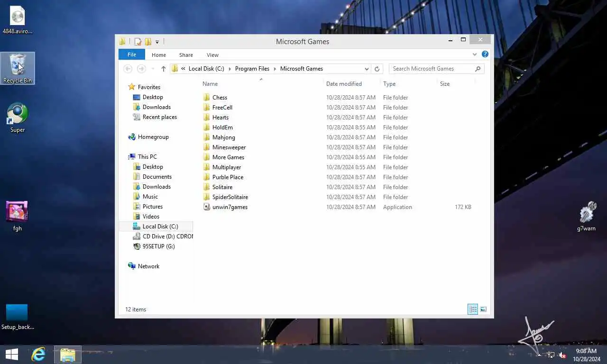This screenshot has height=364, width=607.
Task: Switch to large icons view
Action: (x=483, y=309)
